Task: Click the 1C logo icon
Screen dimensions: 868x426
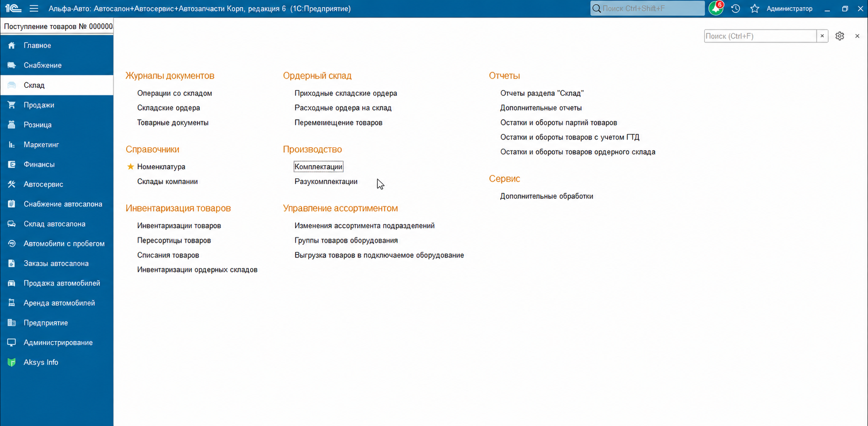Action: pos(13,8)
